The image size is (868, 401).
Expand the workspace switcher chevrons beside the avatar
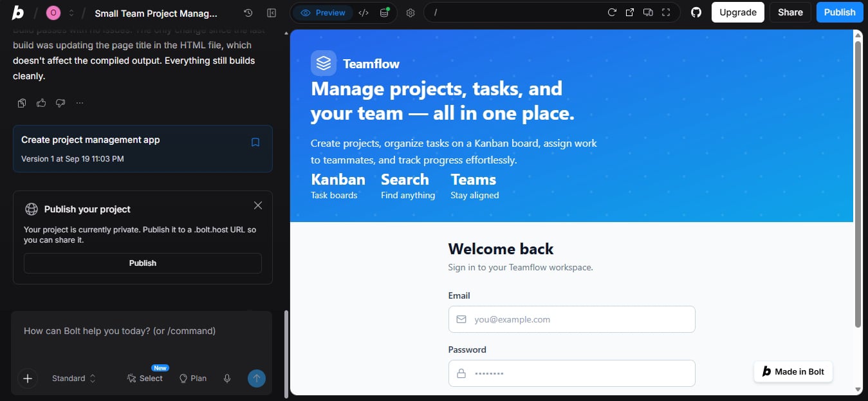pos(71,13)
